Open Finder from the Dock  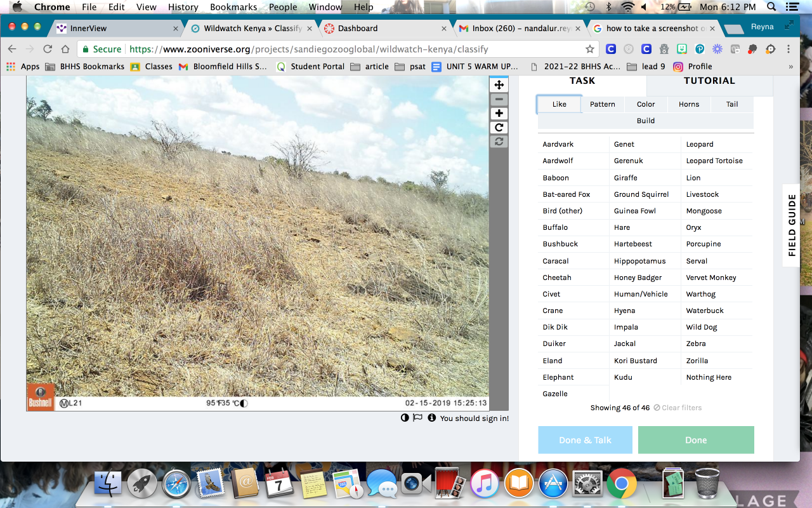pyautogui.click(x=108, y=485)
